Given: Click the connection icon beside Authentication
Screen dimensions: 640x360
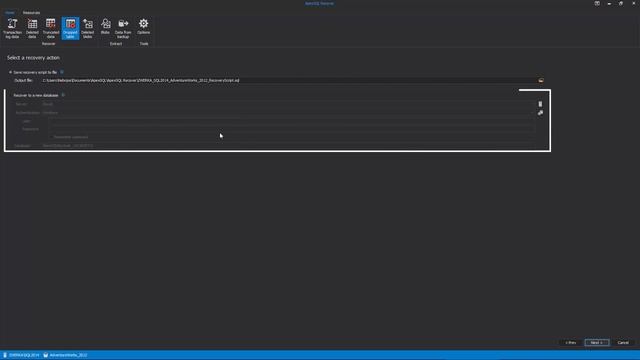Looking at the screenshot, I should 540,113.
